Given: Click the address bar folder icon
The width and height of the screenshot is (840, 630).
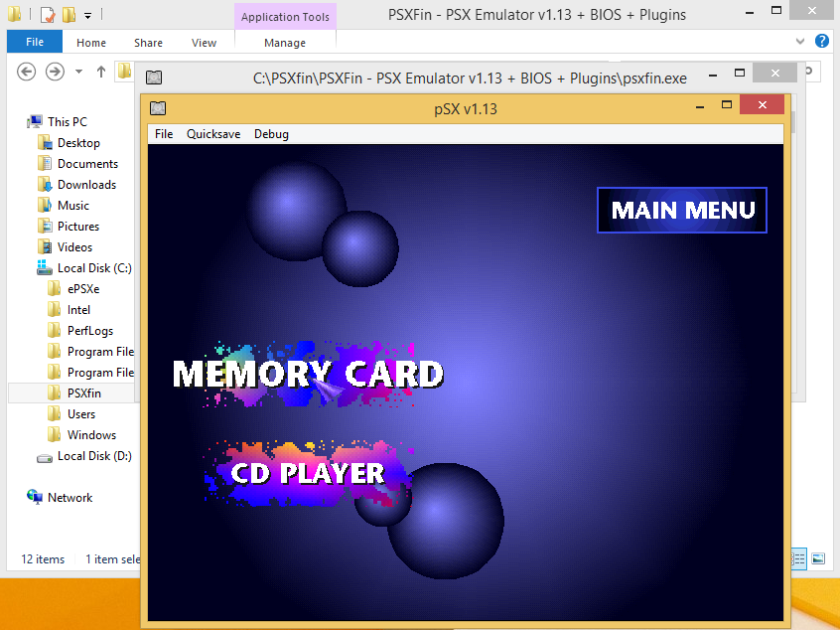Looking at the screenshot, I should tap(124, 71).
